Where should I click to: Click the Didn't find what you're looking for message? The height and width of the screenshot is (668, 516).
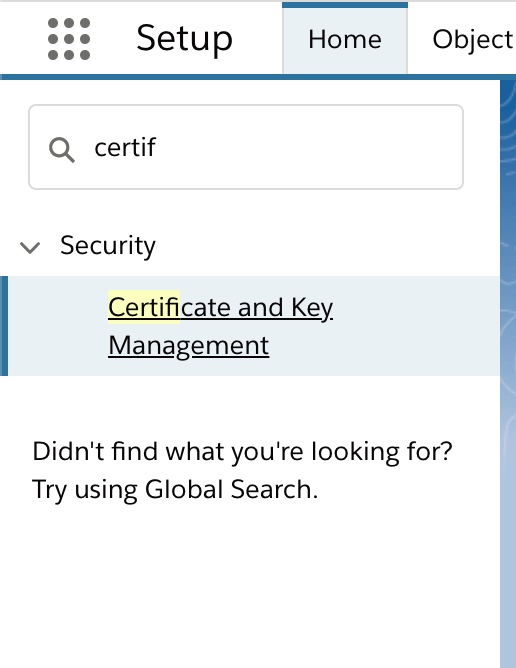pos(242,452)
